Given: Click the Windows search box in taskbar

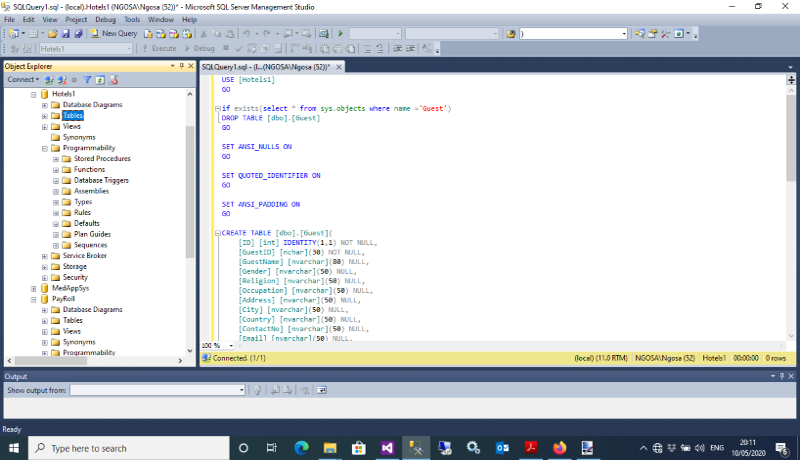Looking at the screenshot, I should 129,448.
